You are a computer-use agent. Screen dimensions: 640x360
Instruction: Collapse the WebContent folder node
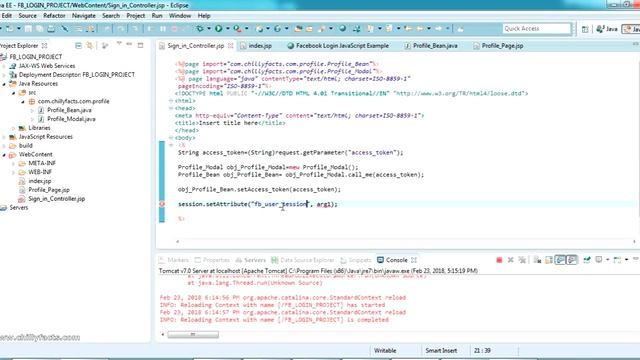click(x=4, y=155)
